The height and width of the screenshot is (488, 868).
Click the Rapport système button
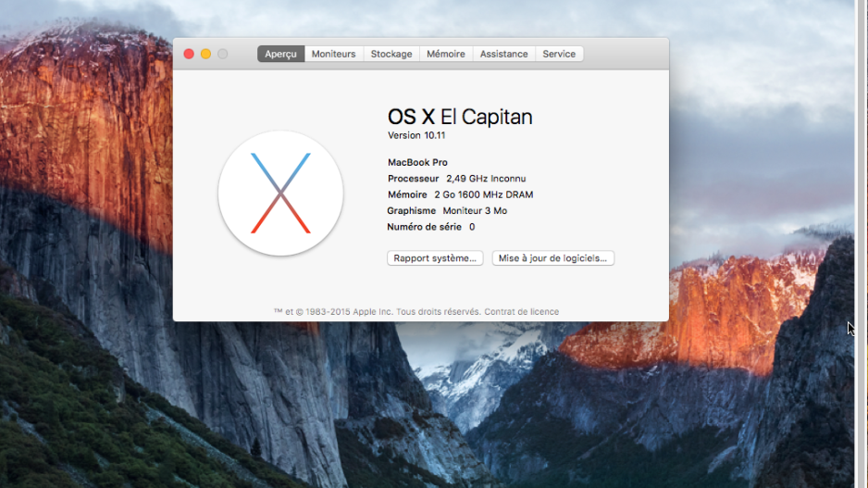(x=435, y=258)
